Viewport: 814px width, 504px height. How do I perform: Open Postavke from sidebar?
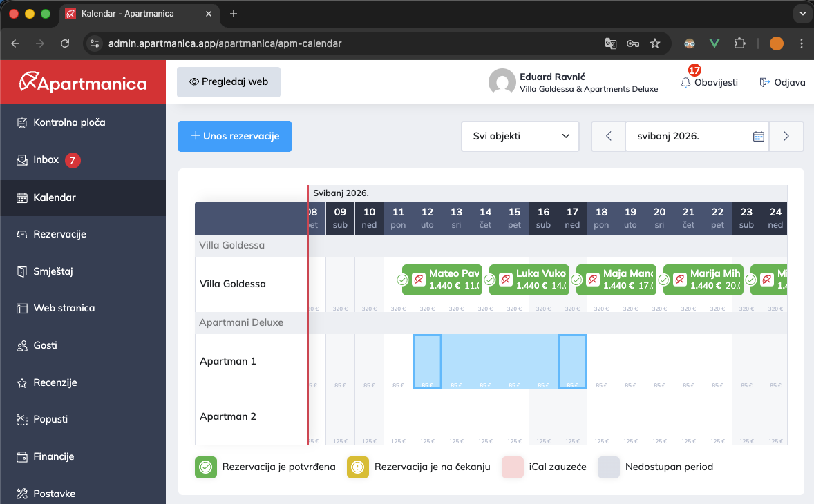point(83,493)
